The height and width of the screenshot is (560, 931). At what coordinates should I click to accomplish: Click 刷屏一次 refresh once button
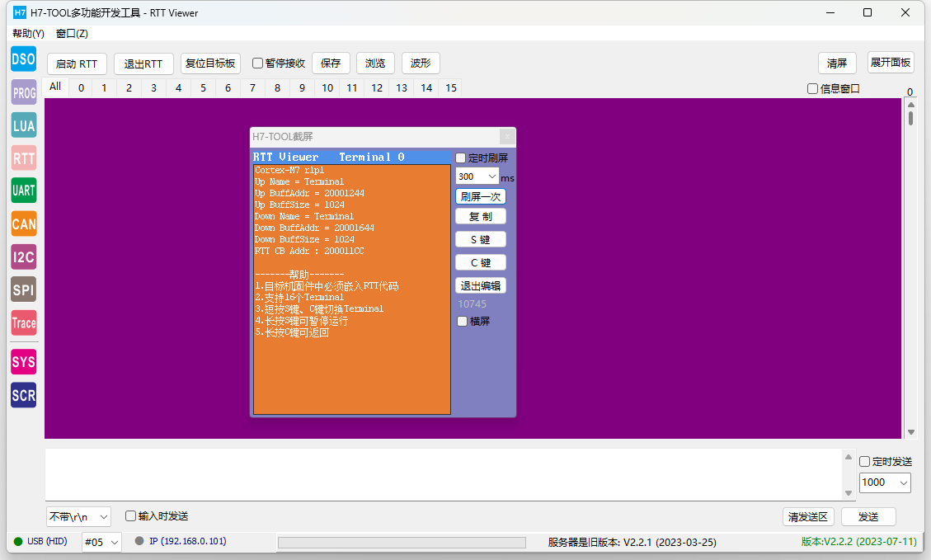[481, 196]
